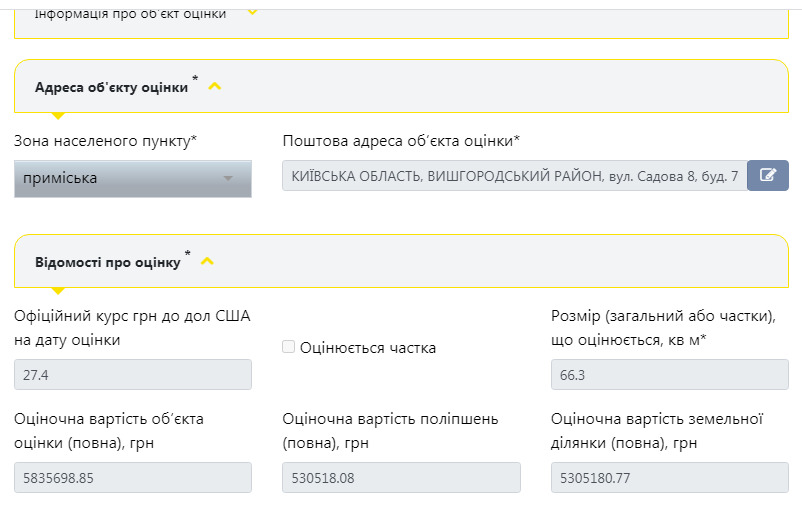Viewport: 802px width, 528px height.
Task: Click the edit pencil icon beside postal address
Action: click(x=768, y=176)
